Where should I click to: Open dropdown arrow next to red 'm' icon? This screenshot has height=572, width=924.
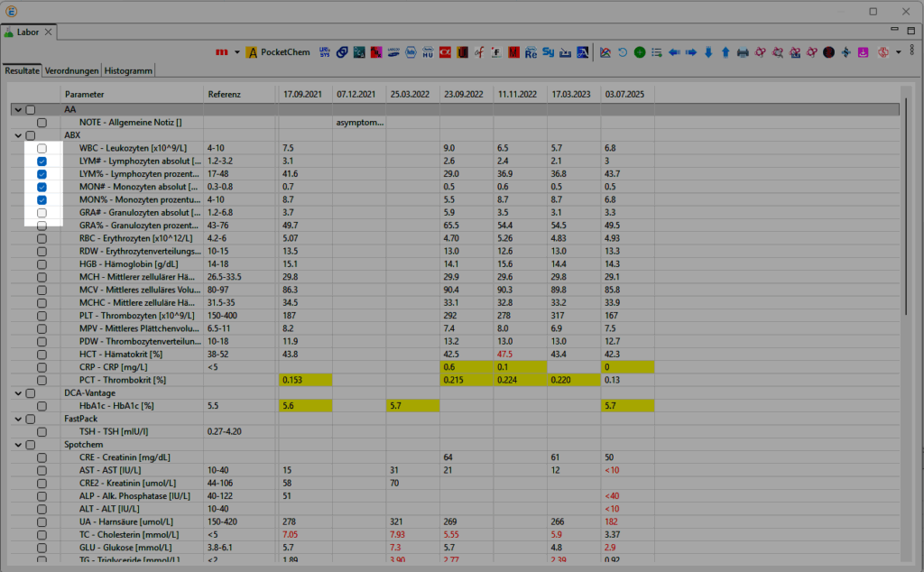pos(237,52)
